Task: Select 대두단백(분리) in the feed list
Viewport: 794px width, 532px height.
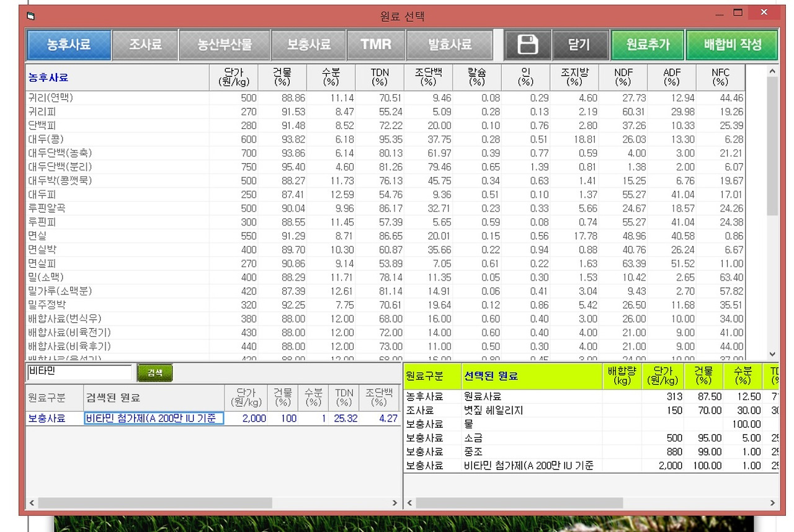Action: coord(385,167)
